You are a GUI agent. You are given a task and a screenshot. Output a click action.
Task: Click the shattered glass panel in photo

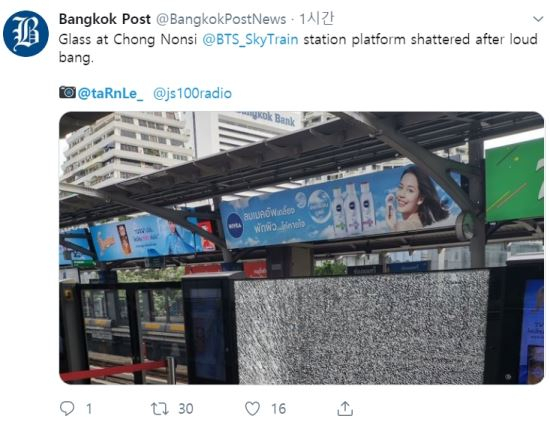[x=361, y=327]
